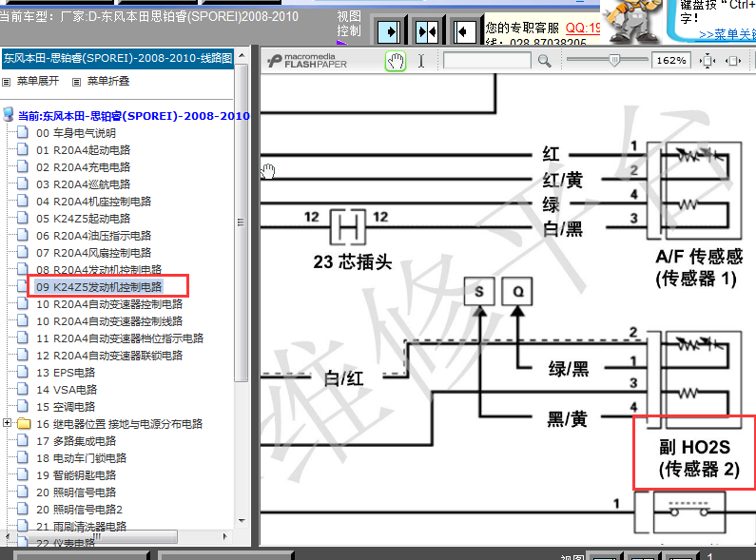Open 15 空调电路
The image size is (756, 560).
pyautogui.click(x=66, y=407)
